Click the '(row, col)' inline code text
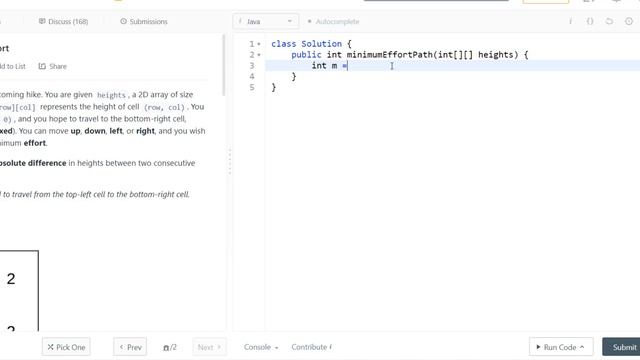Screen dimensions: 640x360 coord(164,107)
